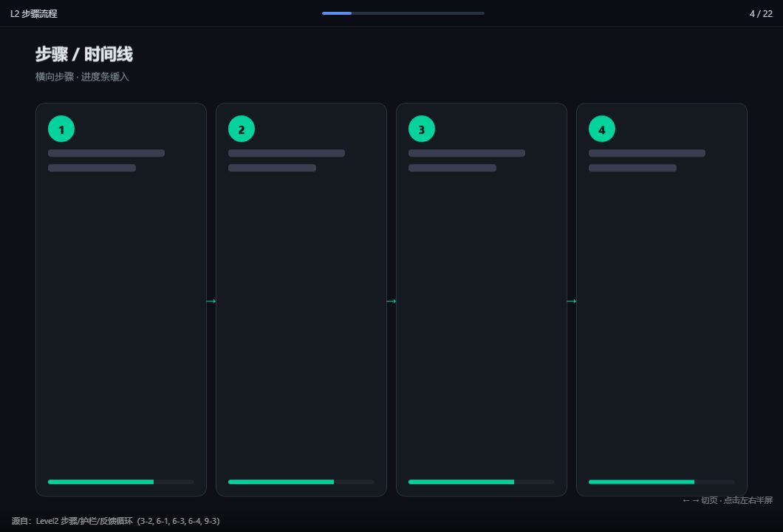Select the step 1 card
Viewport: 783px width, 532px height.
(121, 300)
